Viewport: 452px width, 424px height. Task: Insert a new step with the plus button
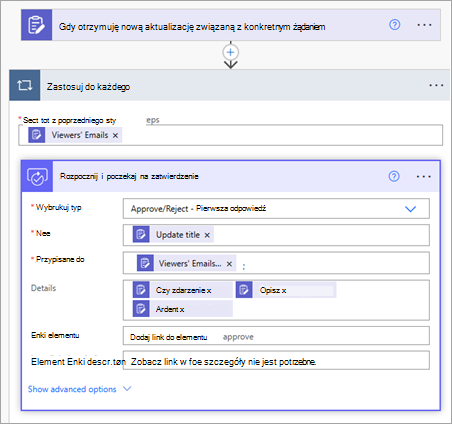click(230, 52)
